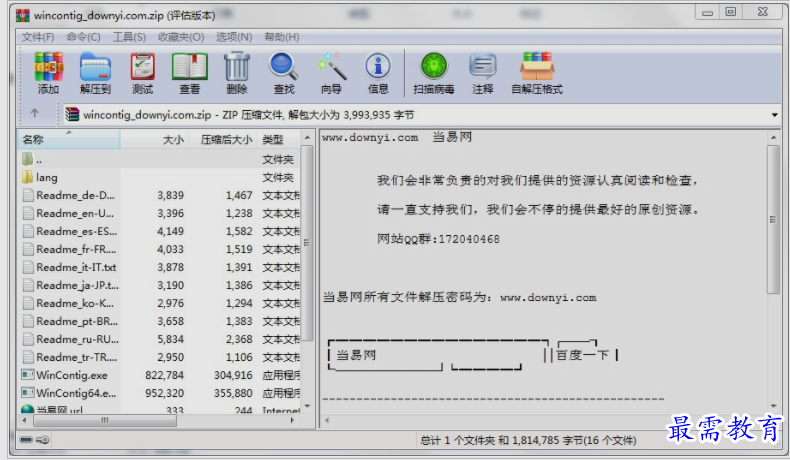Viewport: 790px width, 460px height.
Task: Open the Options (选项) menu
Action: coord(234,37)
